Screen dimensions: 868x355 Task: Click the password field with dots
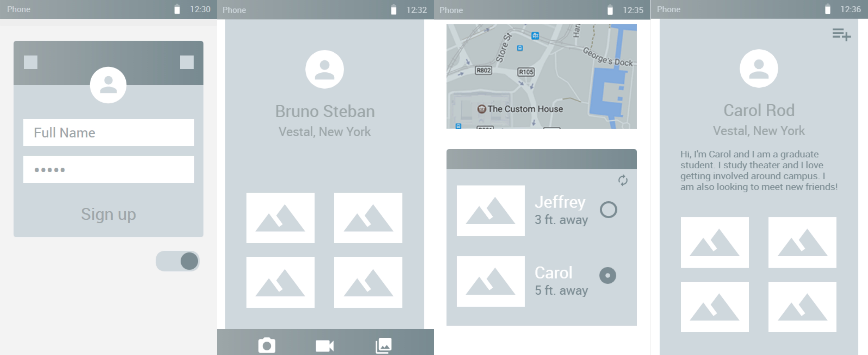coord(108,169)
